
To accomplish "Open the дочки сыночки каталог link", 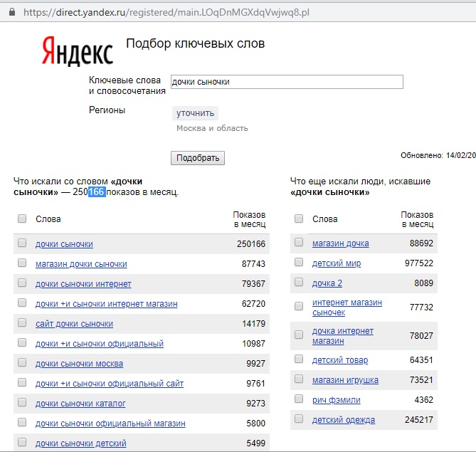I will coord(80,404).
